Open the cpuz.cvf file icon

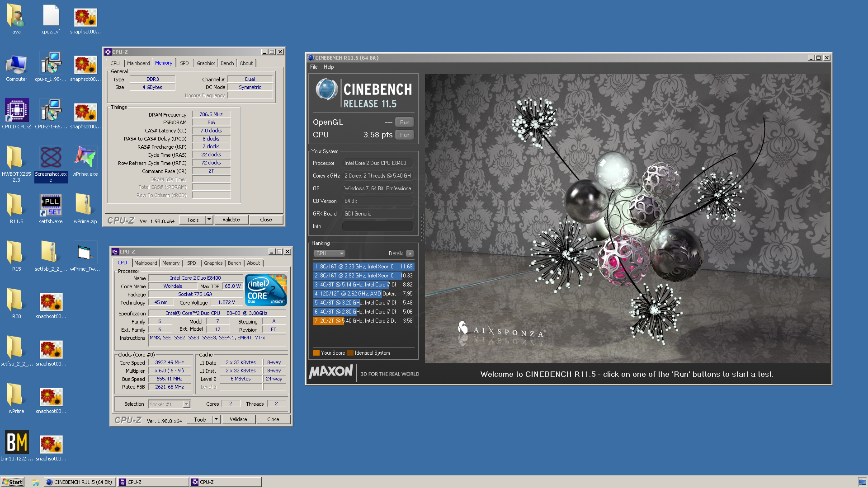[51, 19]
